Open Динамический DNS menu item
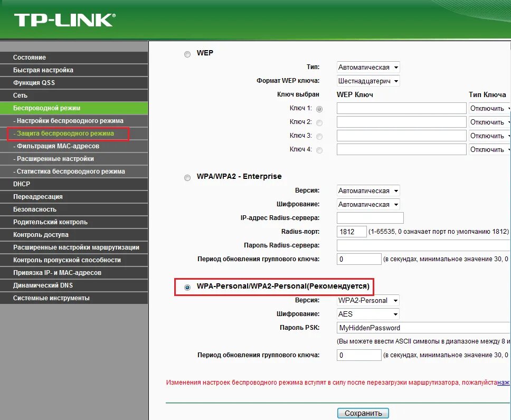Viewport: 511px width, 420px height. click(74, 285)
